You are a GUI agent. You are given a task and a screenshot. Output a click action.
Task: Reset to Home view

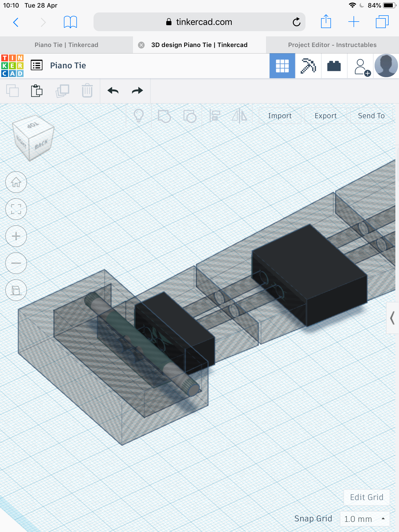pos(16,182)
